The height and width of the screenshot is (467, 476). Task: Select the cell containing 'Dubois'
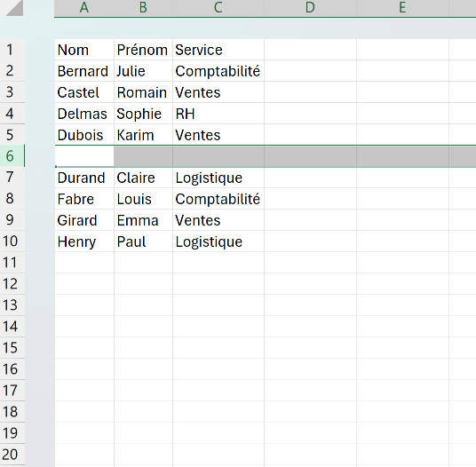[84, 135]
